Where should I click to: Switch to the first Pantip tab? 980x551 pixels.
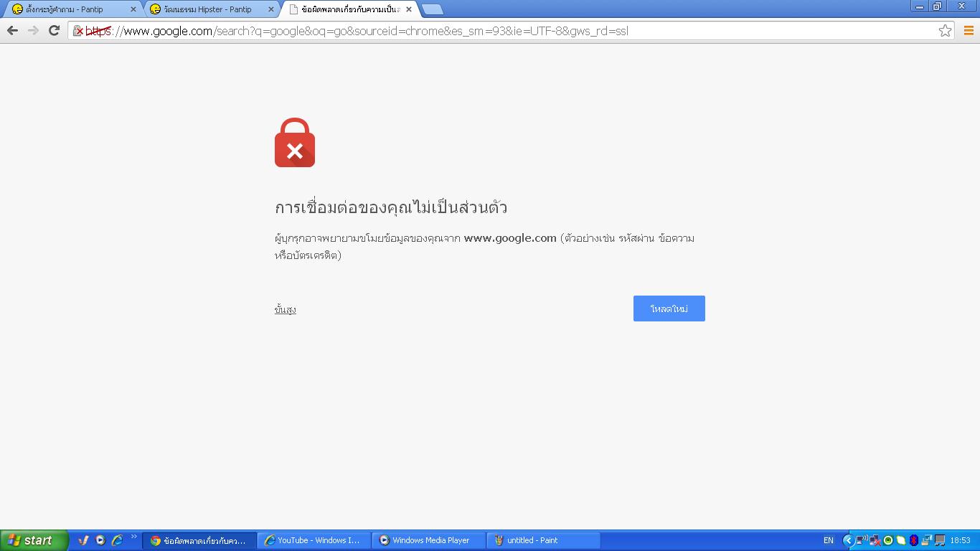point(70,9)
